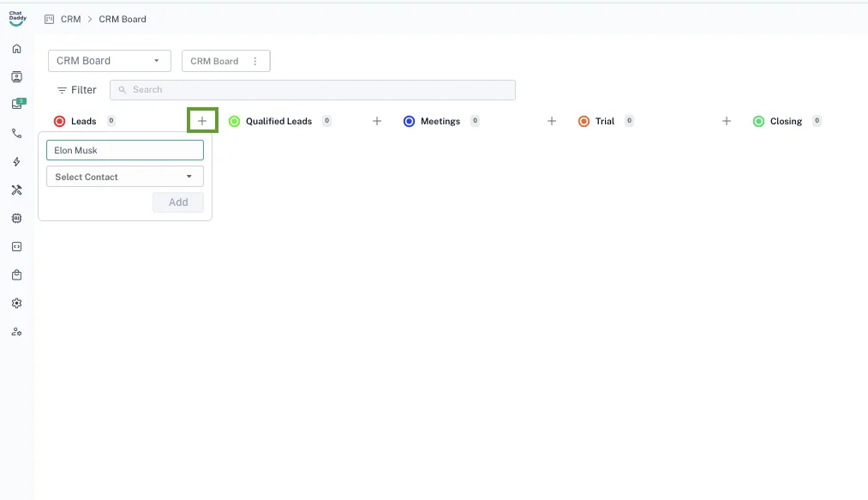Click the shopping bag sidebar icon
Image resolution: width=868 pixels, height=500 pixels.
point(16,274)
